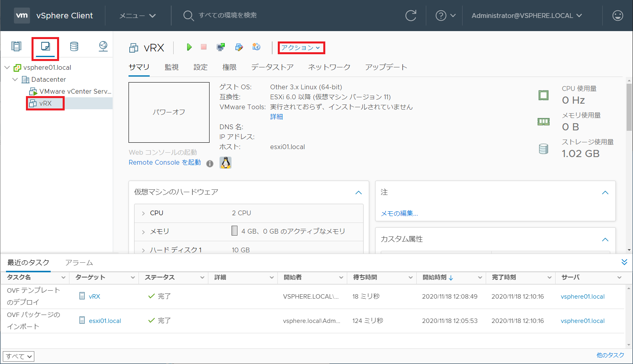Select vRX in the inventory tree

[45, 103]
